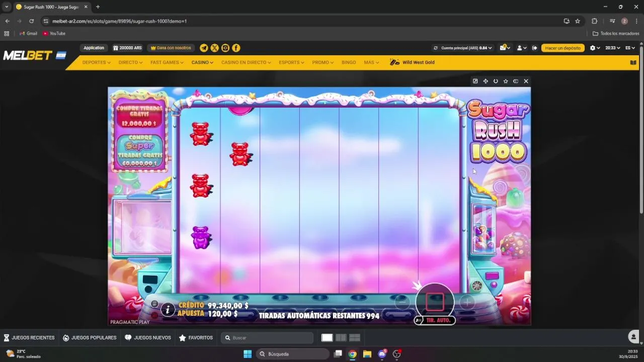Stop autoplay with the square stop button
The height and width of the screenshot is (362, 644).
(x=435, y=302)
